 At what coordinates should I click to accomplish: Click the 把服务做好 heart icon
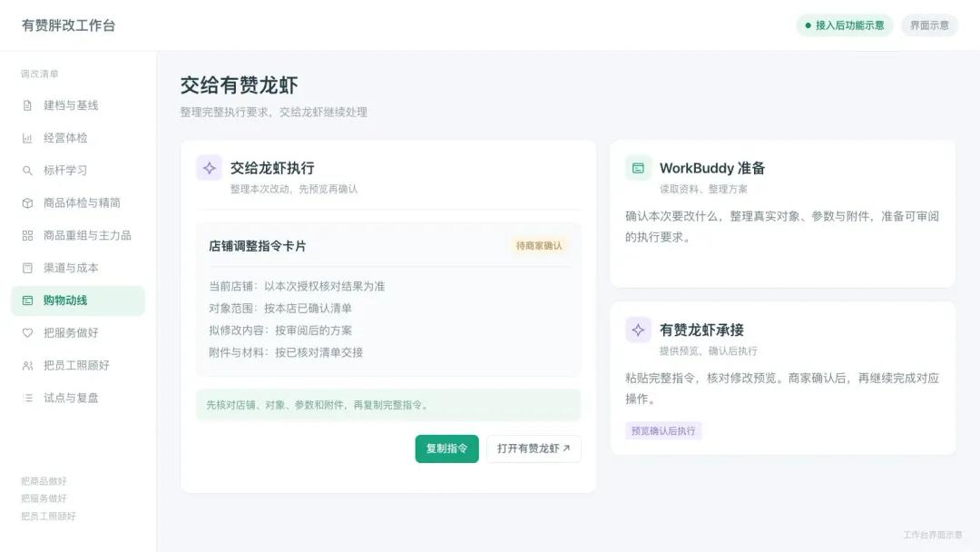tap(27, 333)
